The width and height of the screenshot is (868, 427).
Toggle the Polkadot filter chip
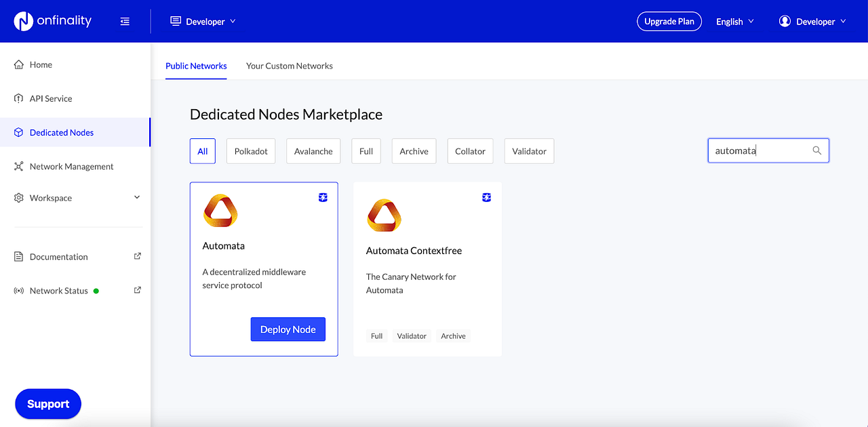click(x=251, y=151)
